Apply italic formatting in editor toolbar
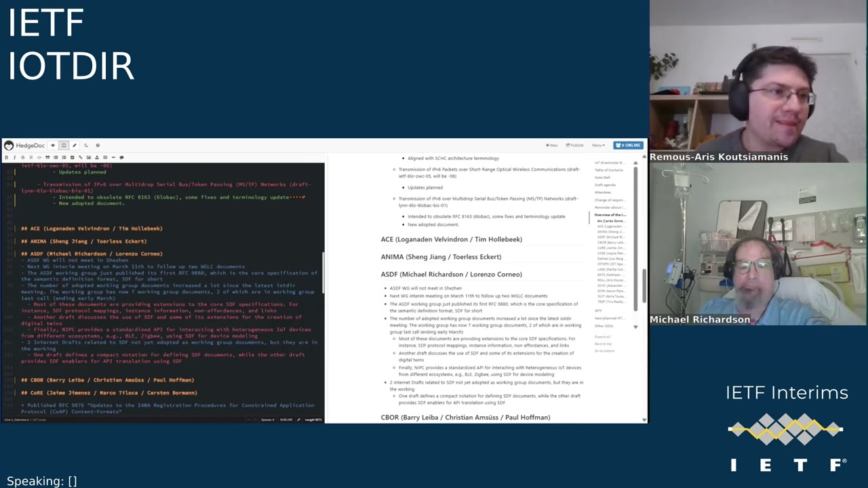This screenshot has width=868, height=488. [x=14, y=157]
